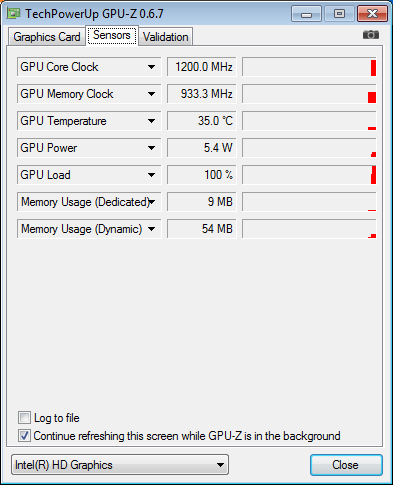Screen dimensions: 393x485
Task: Open the GPU Load sensor dropdown
Action: pyautogui.click(x=89, y=175)
